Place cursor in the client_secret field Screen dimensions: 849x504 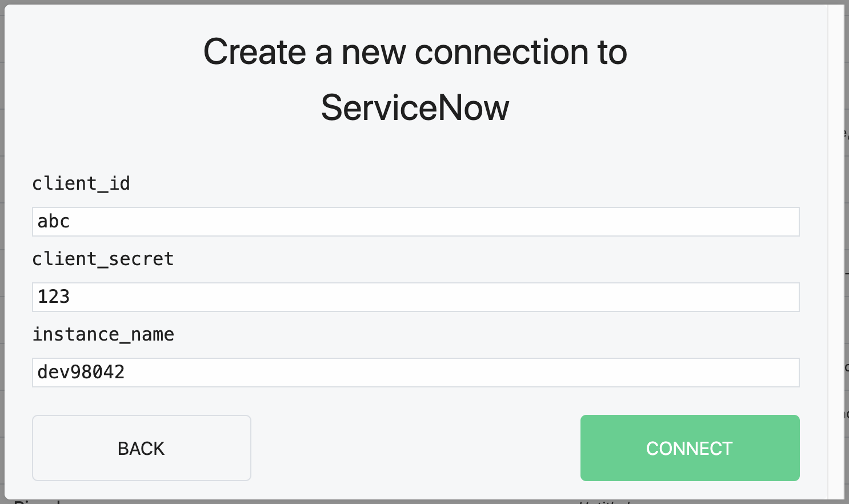(x=415, y=297)
